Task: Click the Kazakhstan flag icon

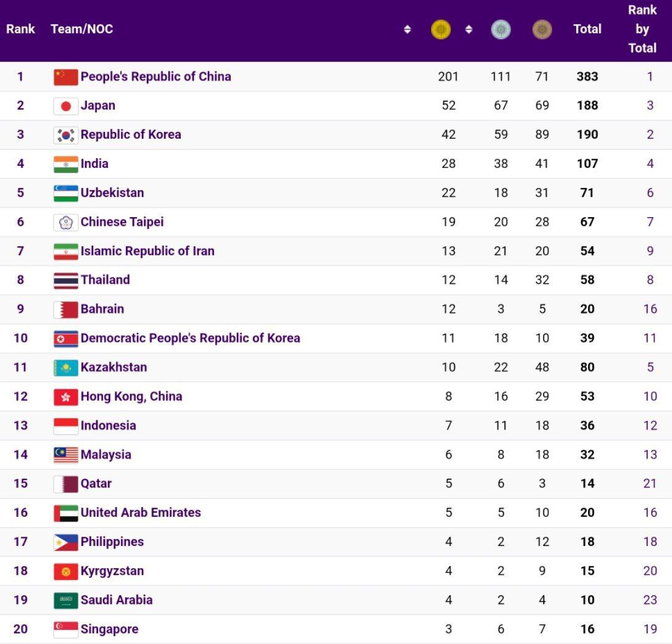Action: pyautogui.click(x=65, y=367)
